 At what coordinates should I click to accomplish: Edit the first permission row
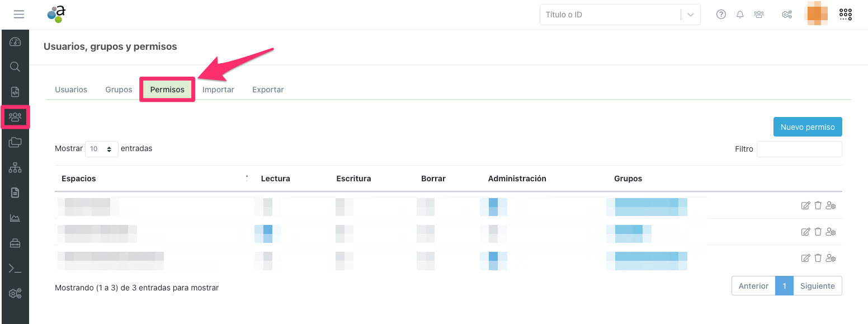pyautogui.click(x=805, y=205)
